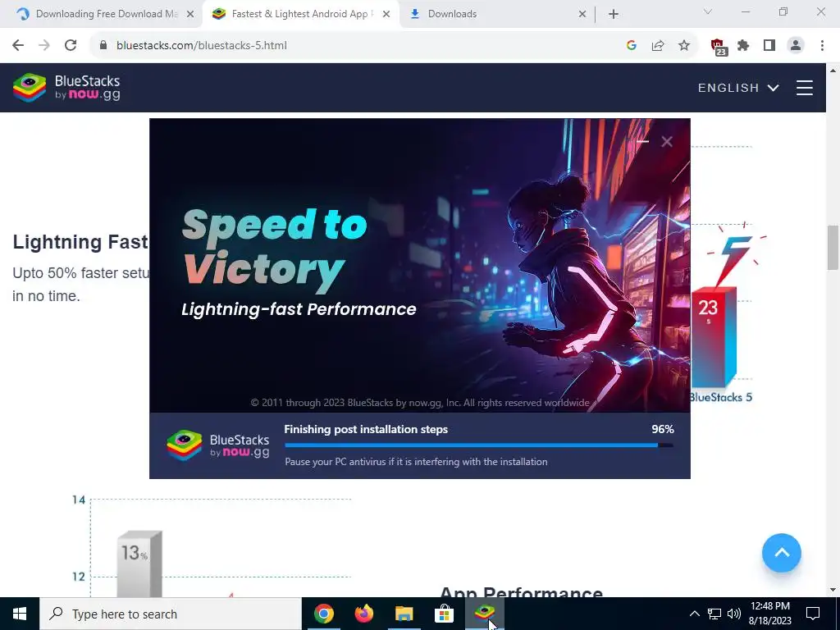Click the browser forward arrow

point(44,46)
